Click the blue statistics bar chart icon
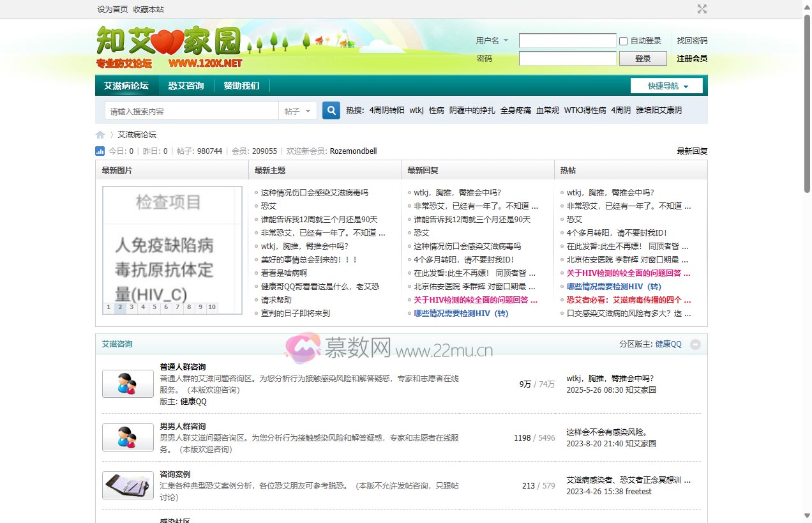 pyautogui.click(x=100, y=151)
